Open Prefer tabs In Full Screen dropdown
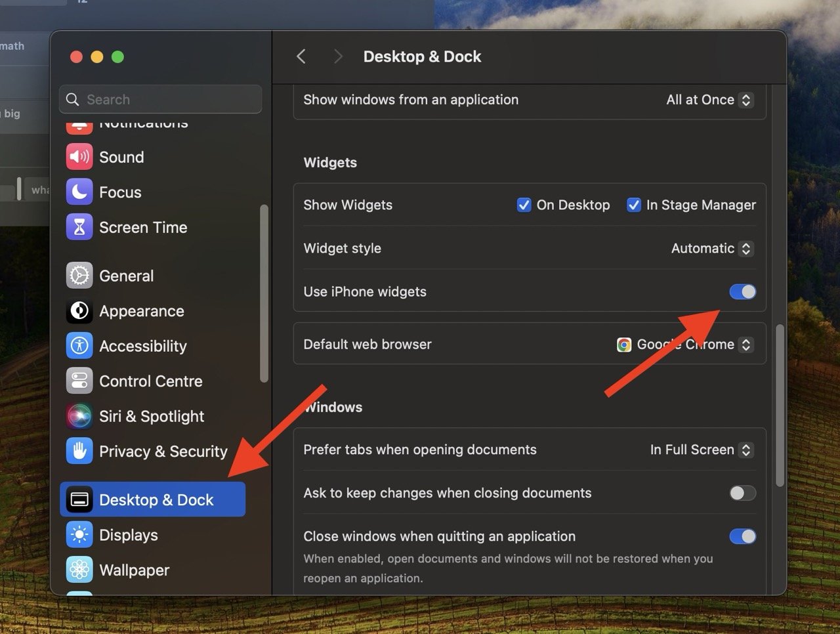 (701, 450)
